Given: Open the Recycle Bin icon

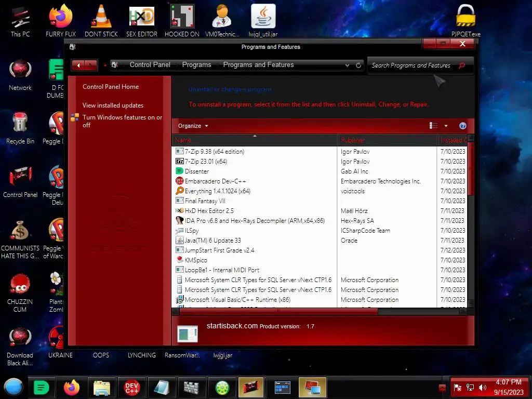Looking at the screenshot, I should (20, 128).
